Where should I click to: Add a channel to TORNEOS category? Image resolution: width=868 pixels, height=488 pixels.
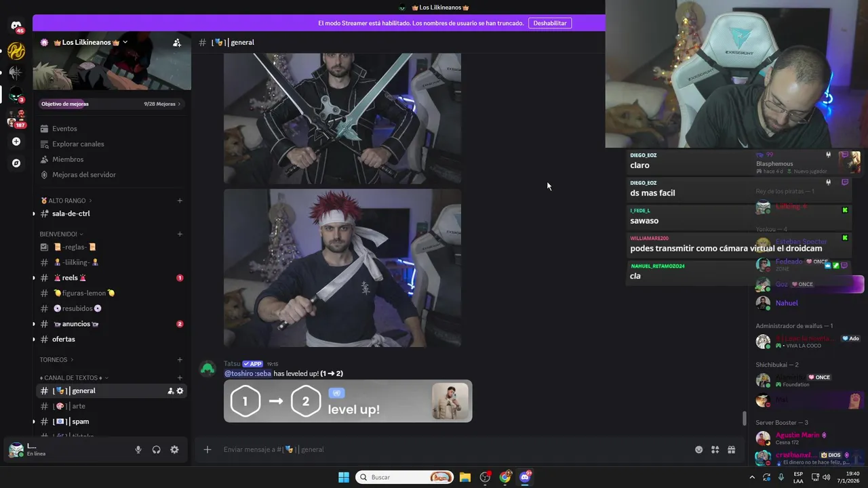180,360
